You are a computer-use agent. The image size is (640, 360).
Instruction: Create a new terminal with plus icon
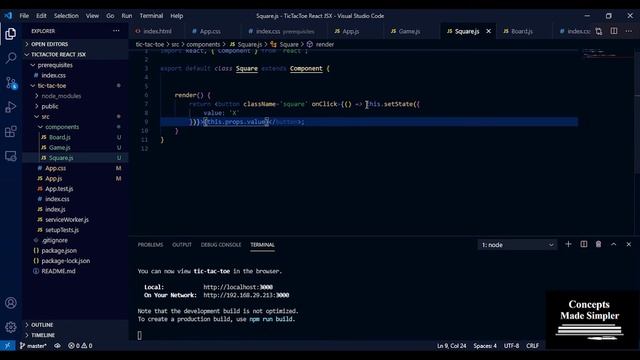click(x=568, y=244)
